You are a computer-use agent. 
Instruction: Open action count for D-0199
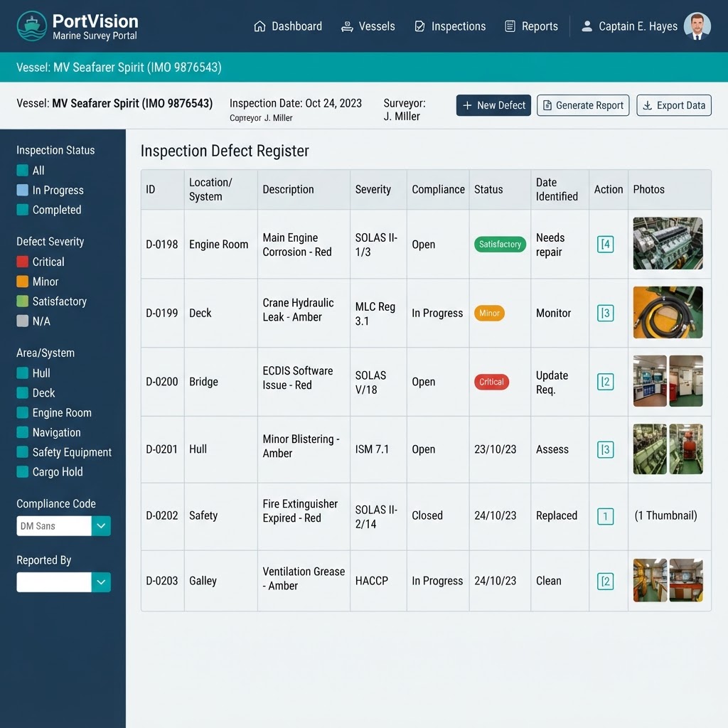605,313
